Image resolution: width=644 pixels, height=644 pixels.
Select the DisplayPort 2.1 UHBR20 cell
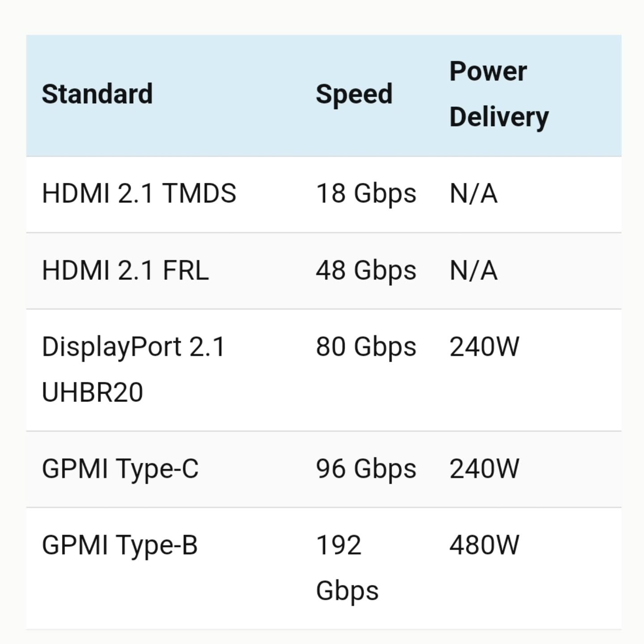(133, 369)
